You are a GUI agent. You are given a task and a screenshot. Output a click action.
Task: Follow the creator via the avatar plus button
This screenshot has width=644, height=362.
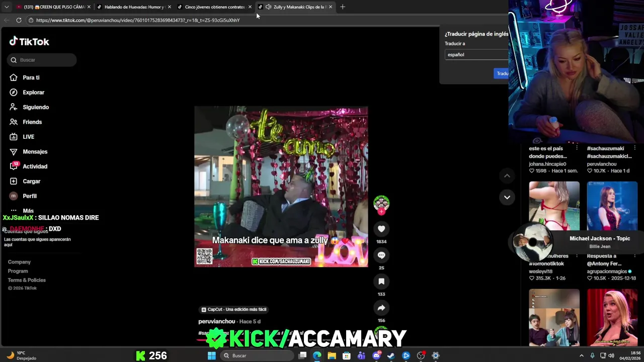(x=381, y=212)
